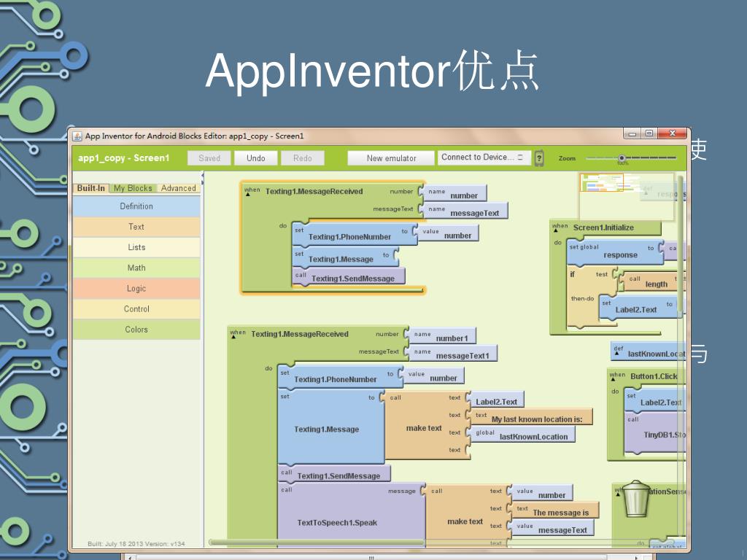Viewport: 747px width, 560px height.
Task: Collapse the Screen1.Initialize block triangle
Action: coord(555,230)
